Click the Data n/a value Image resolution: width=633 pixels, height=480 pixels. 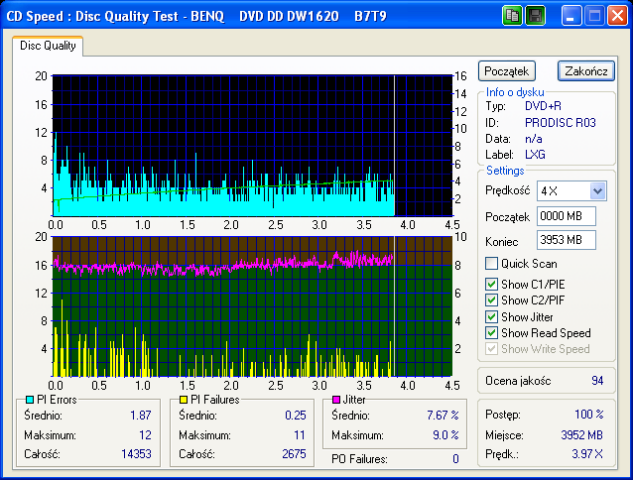[x=533, y=139]
